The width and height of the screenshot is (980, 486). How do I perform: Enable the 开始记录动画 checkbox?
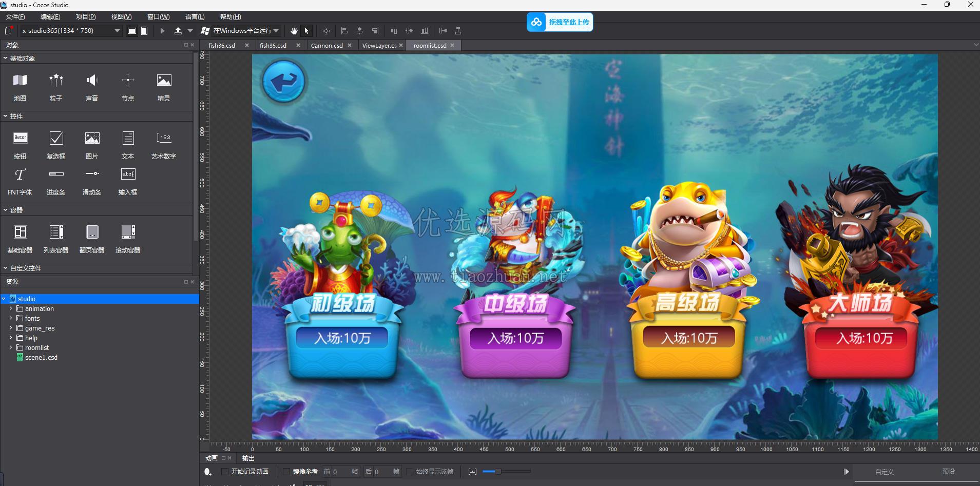225,472
